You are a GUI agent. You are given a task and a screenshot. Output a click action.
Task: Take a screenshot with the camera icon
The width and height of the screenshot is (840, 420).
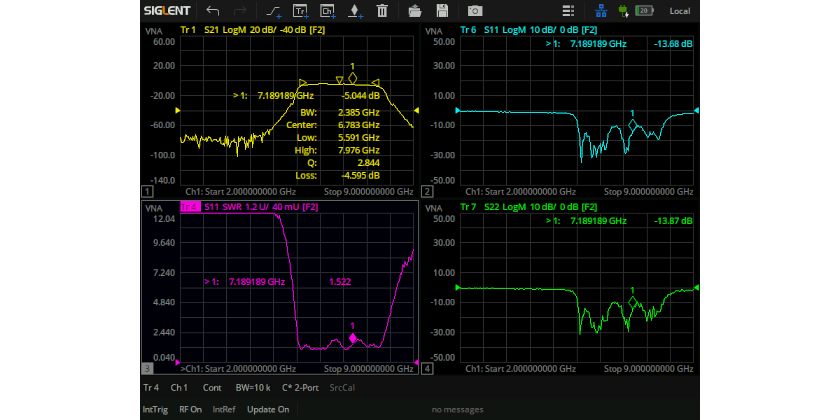coord(475,11)
